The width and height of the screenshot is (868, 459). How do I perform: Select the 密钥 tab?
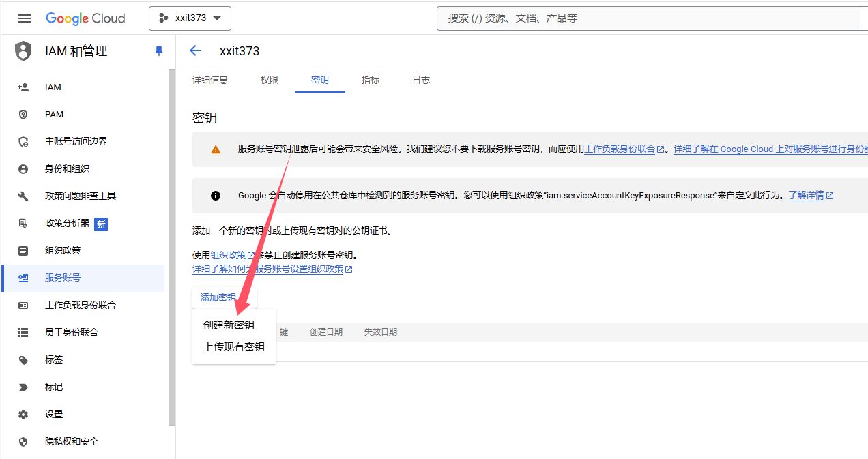pyautogui.click(x=320, y=80)
